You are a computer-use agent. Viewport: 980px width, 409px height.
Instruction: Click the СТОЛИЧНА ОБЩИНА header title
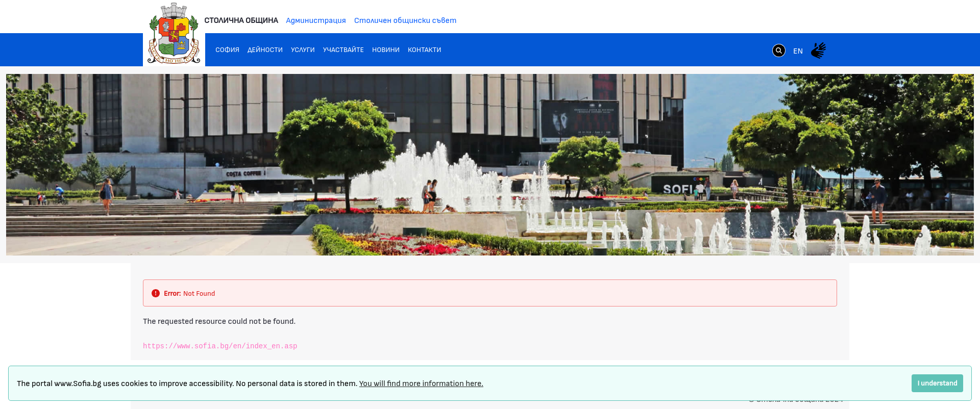[241, 20]
